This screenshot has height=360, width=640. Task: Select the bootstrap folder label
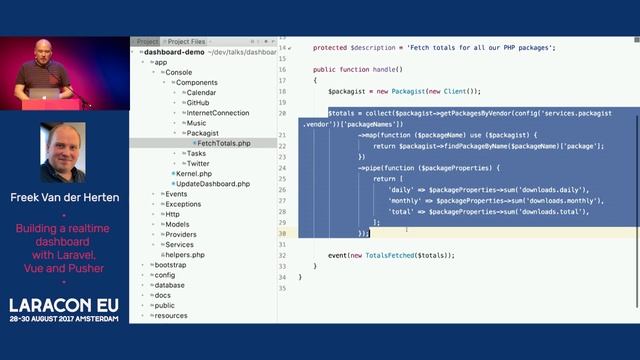pyautogui.click(x=170, y=265)
